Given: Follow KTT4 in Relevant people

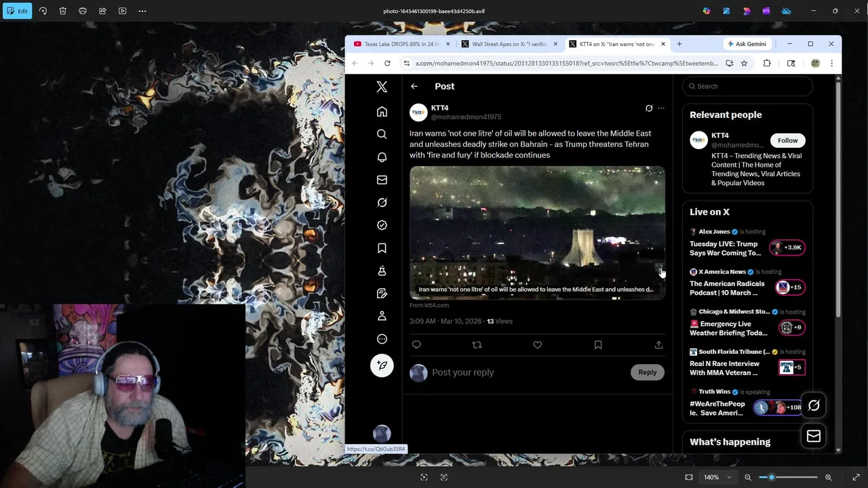Looking at the screenshot, I should tap(787, 140).
